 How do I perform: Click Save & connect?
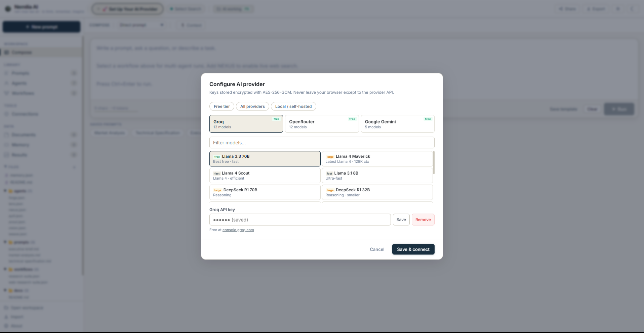[413, 249]
